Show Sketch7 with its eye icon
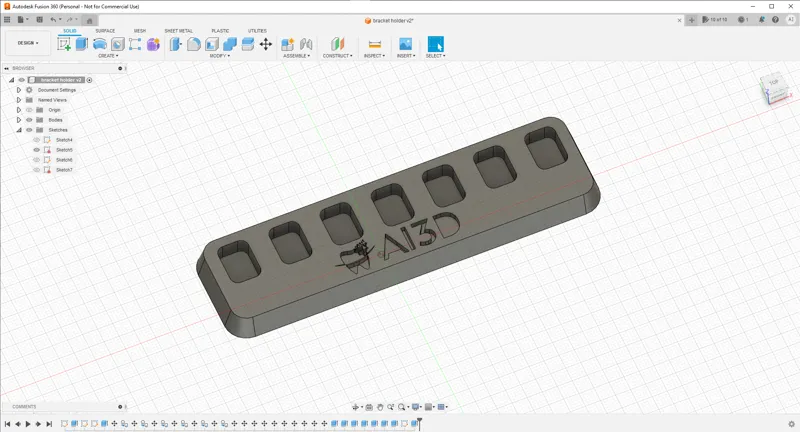The image size is (800, 432). click(37, 170)
